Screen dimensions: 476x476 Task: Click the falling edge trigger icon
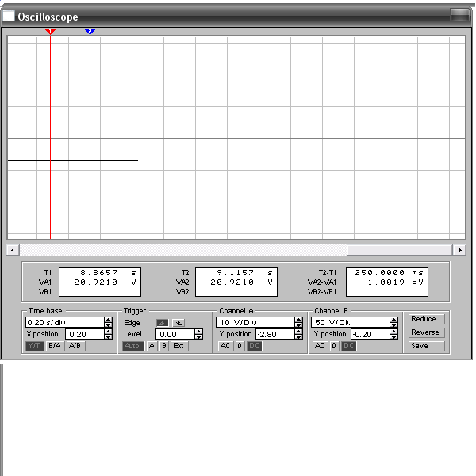[178, 323]
